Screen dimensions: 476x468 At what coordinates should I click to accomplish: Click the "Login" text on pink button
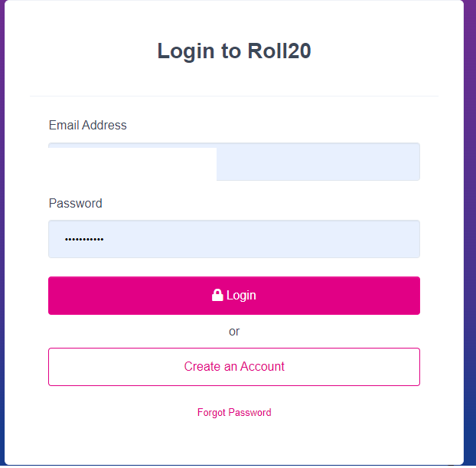click(x=241, y=296)
